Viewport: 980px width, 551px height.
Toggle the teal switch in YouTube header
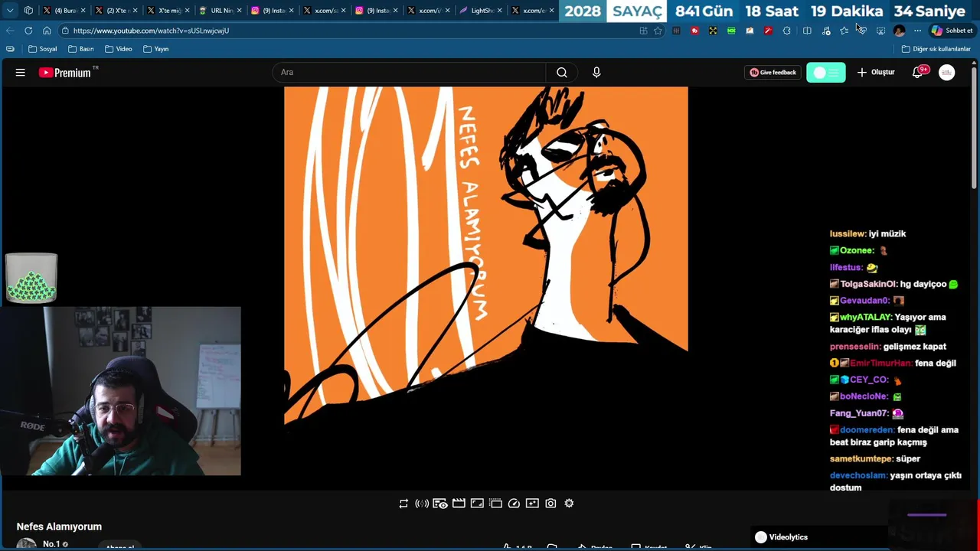tap(826, 73)
